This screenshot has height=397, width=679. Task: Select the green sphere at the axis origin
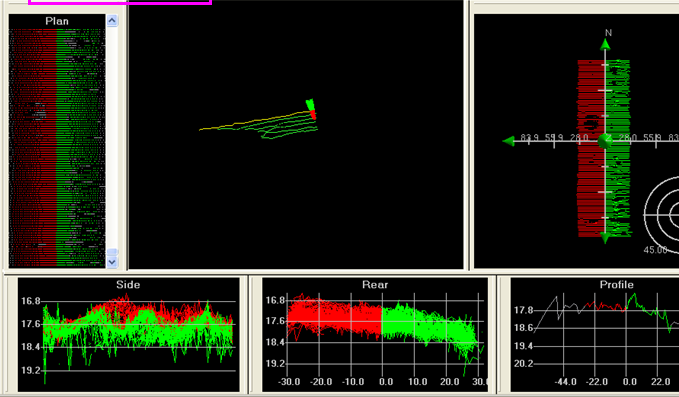605,141
